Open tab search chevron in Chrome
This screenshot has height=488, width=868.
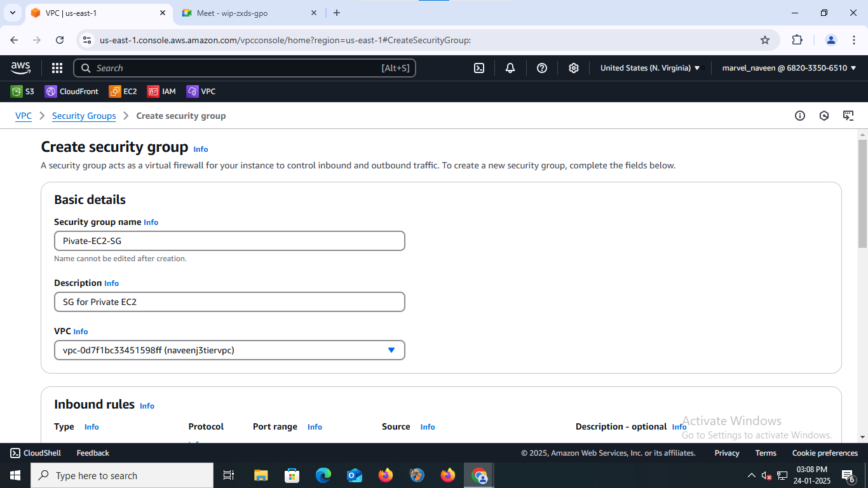(13, 13)
